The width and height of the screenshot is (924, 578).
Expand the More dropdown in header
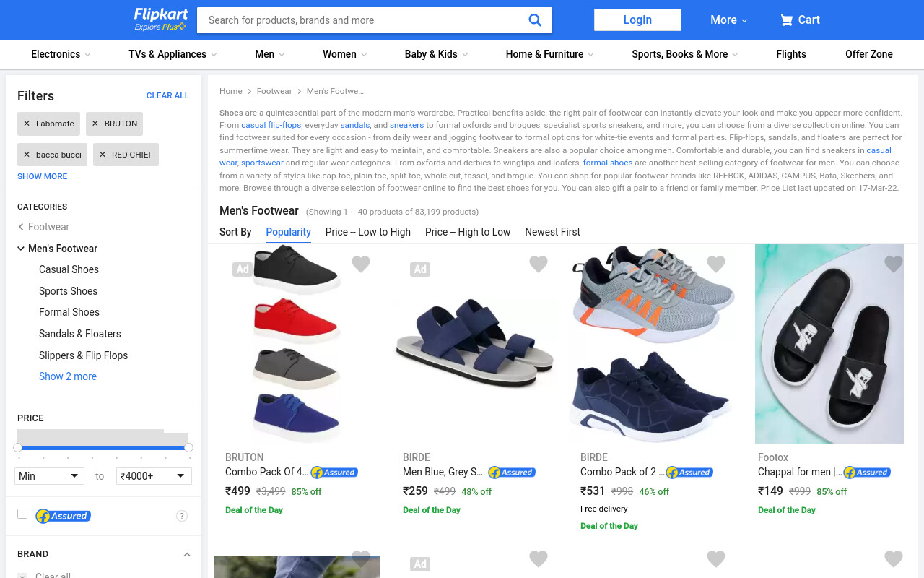pos(729,20)
